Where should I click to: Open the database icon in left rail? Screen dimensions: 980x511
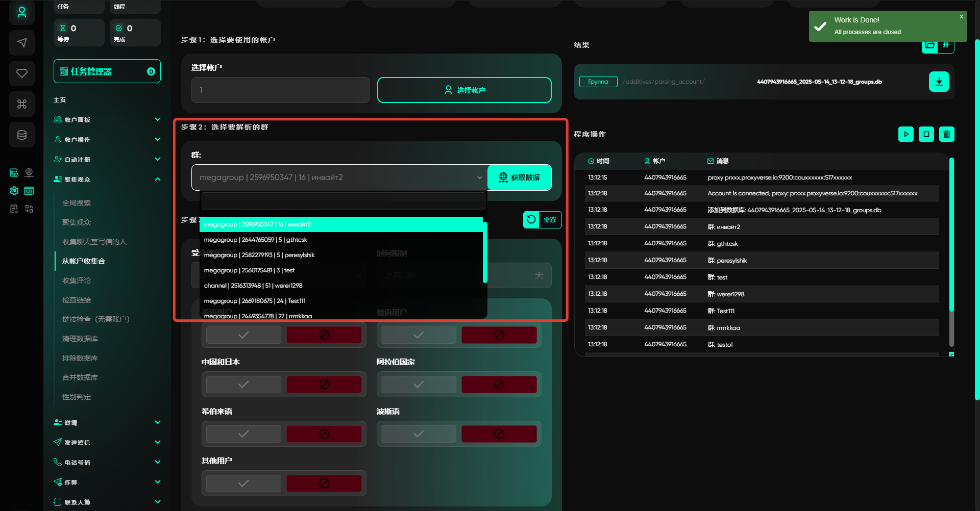22,135
